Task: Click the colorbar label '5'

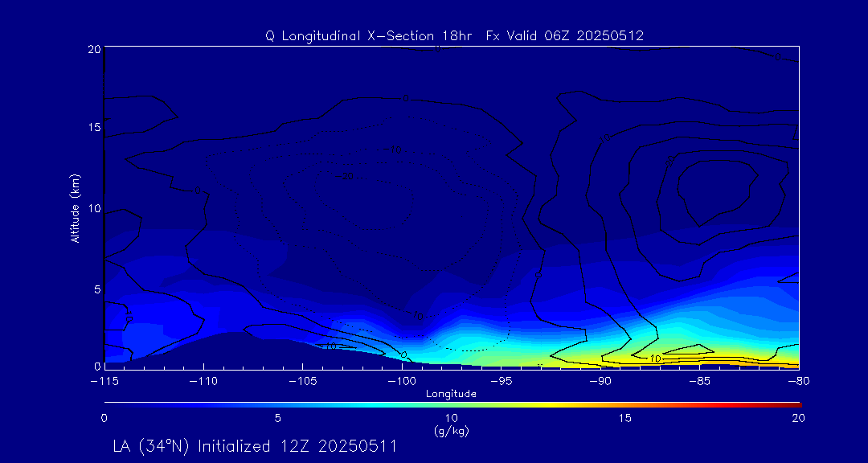Action: (277, 418)
